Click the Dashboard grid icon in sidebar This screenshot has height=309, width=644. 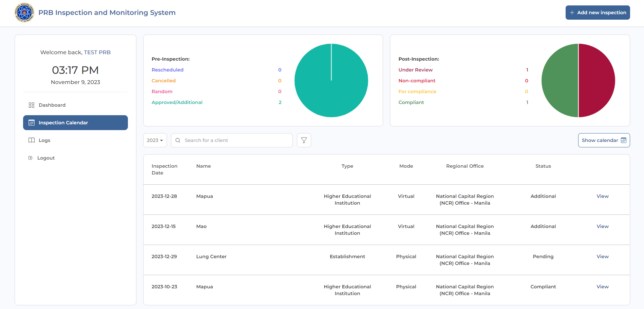tap(32, 105)
